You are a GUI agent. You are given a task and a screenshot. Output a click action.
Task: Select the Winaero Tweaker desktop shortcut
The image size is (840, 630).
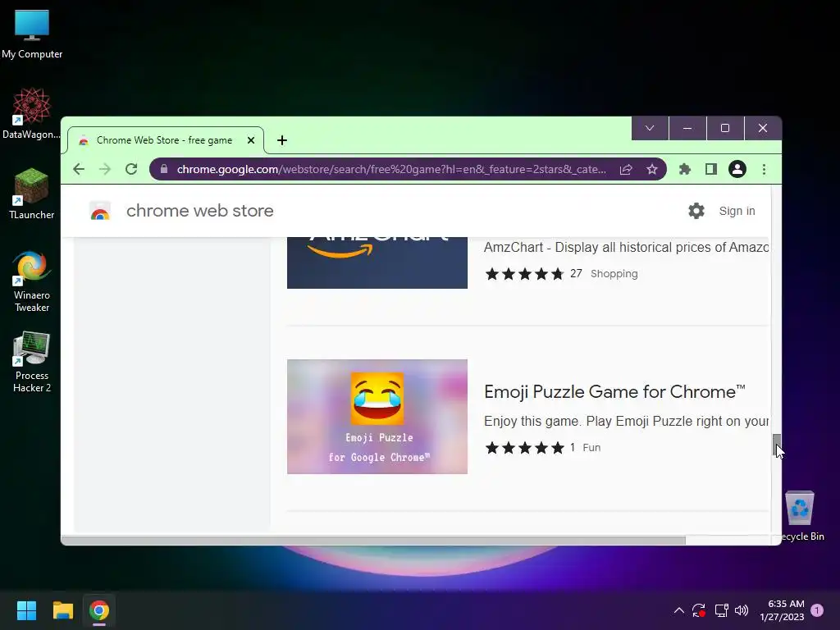pyautogui.click(x=32, y=281)
